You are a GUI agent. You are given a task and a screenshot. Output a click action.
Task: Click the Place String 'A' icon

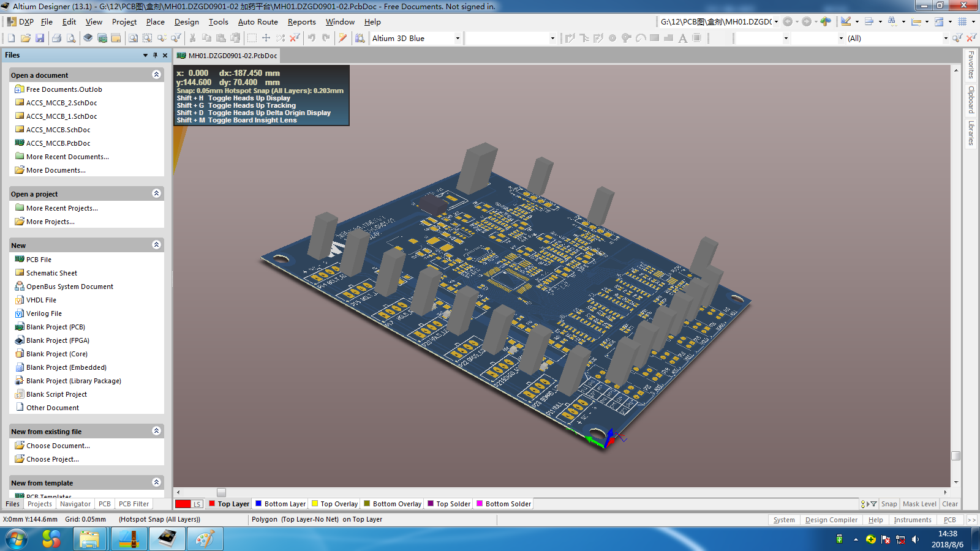point(683,38)
